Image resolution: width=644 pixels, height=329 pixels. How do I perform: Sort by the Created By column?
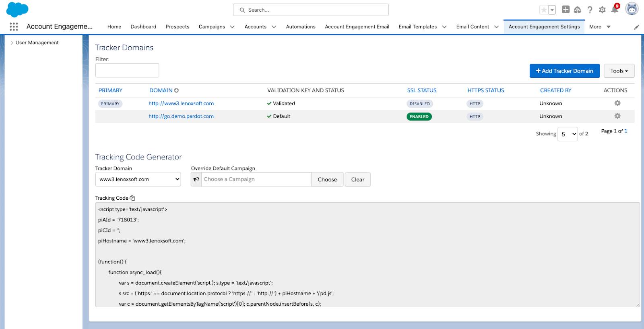555,90
